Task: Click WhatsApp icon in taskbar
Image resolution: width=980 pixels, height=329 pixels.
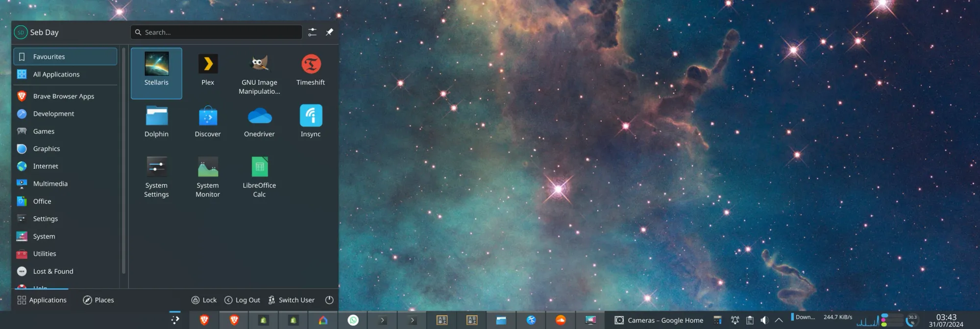Action: [353, 320]
